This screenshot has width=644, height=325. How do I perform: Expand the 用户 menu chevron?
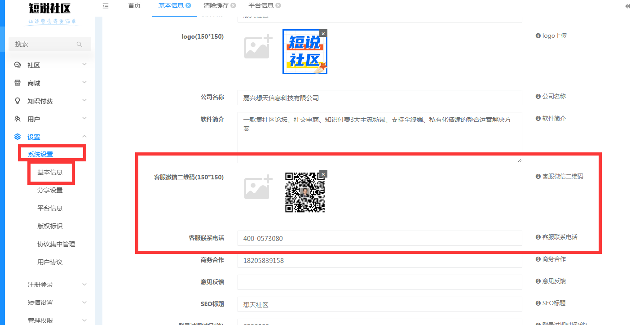pos(84,119)
